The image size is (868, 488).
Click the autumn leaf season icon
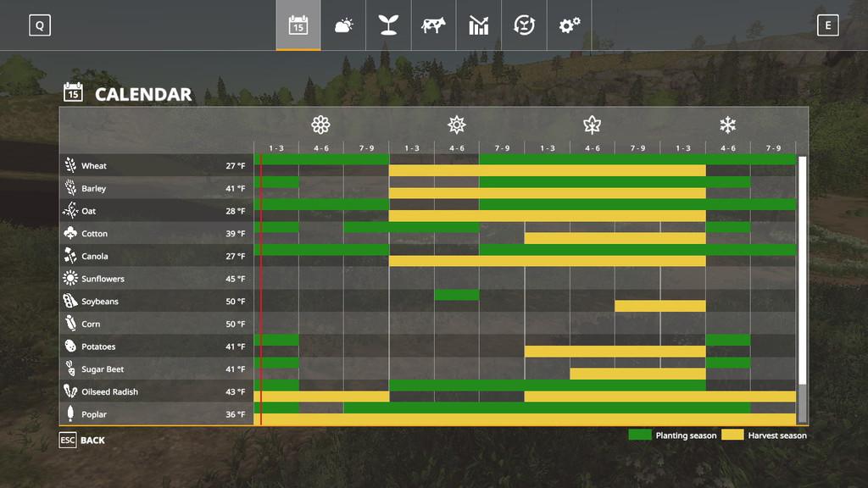(x=592, y=125)
